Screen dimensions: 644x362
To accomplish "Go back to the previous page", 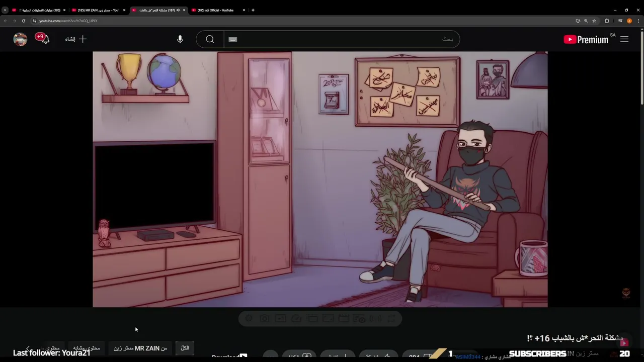I will click(5, 21).
